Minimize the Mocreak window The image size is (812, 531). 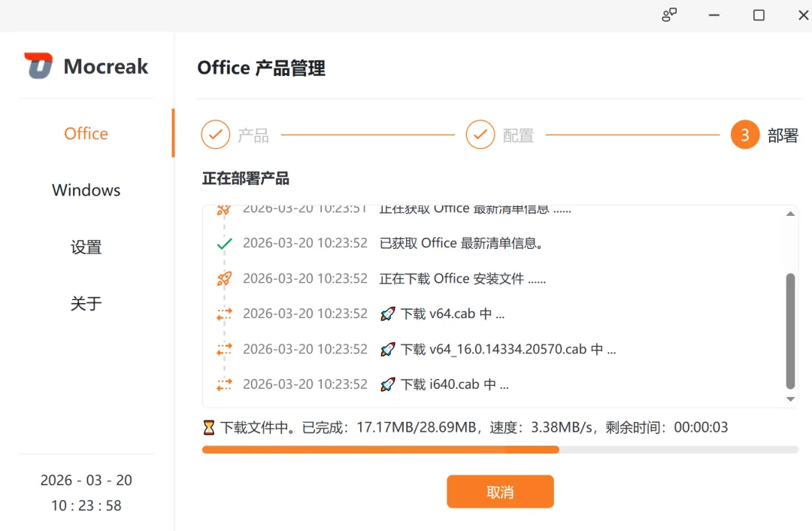[714, 16]
